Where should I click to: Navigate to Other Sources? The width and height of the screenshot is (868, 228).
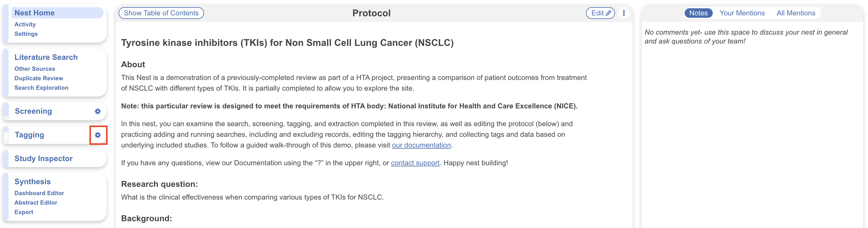pos(35,69)
